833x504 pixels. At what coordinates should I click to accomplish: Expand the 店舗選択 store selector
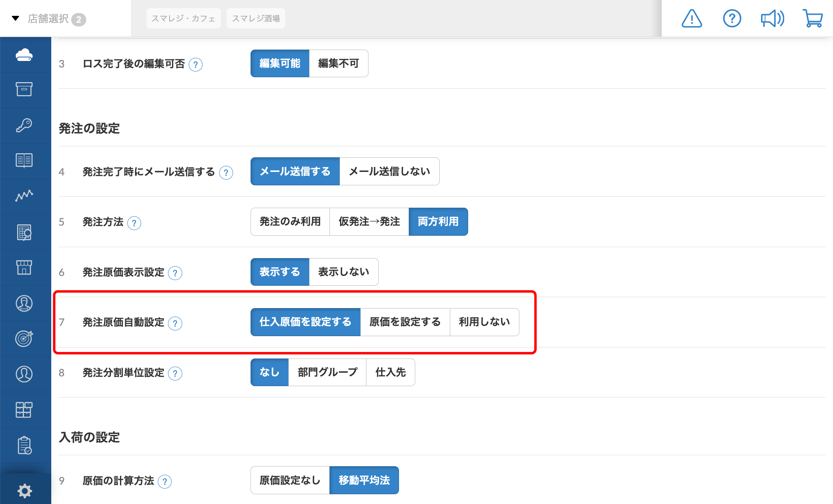(x=49, y=18)
